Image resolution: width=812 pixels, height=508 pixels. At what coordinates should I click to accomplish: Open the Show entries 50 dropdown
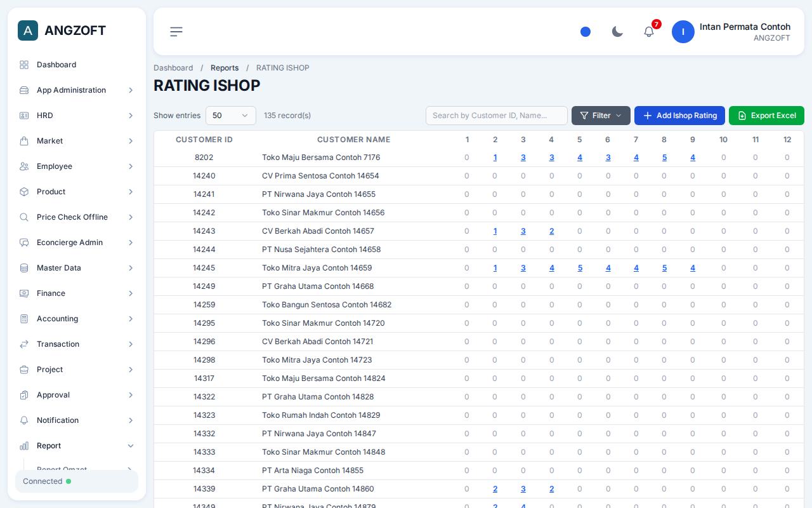(231, 116)
